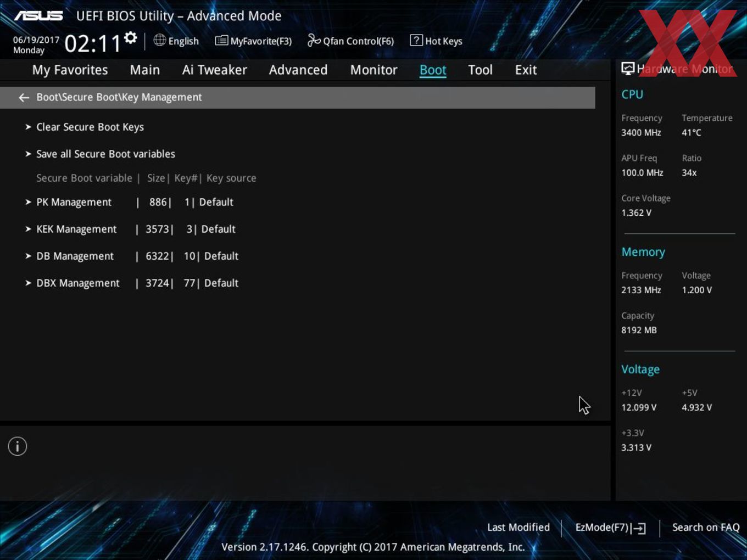Click the Hot Keys question mark icon
Screen dimensions: 747x560
point(416,40)
